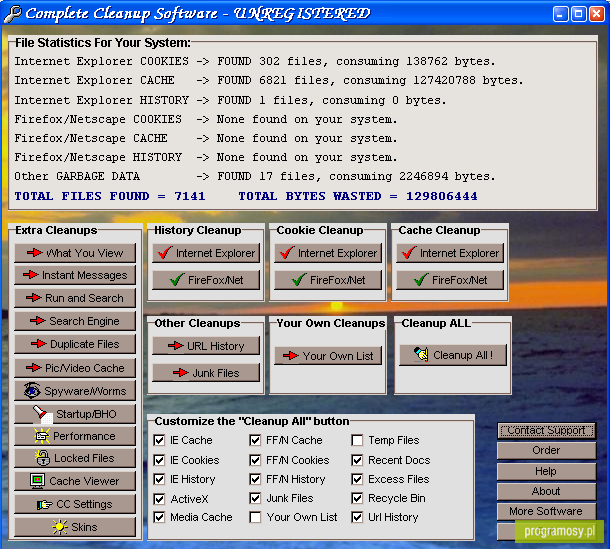This screenshot has height=549, width=610.
Task: Click the wrench icon in title bar
Action: coord(12,14)
